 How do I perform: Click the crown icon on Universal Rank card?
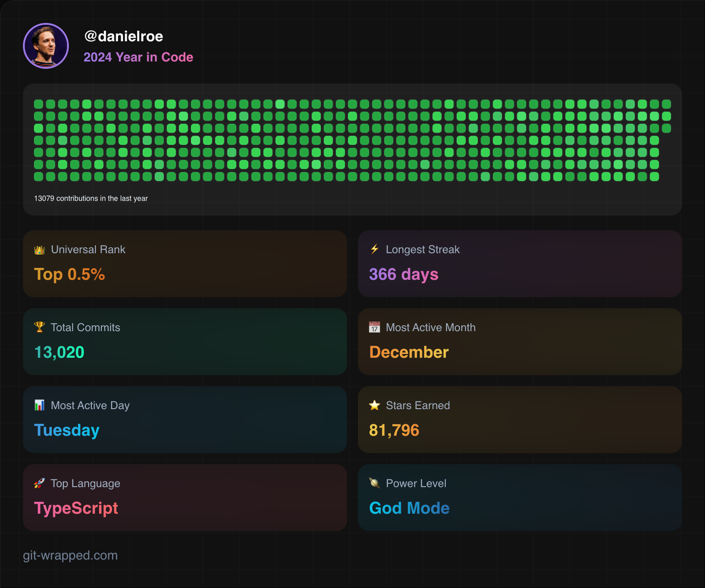point(39,250)
